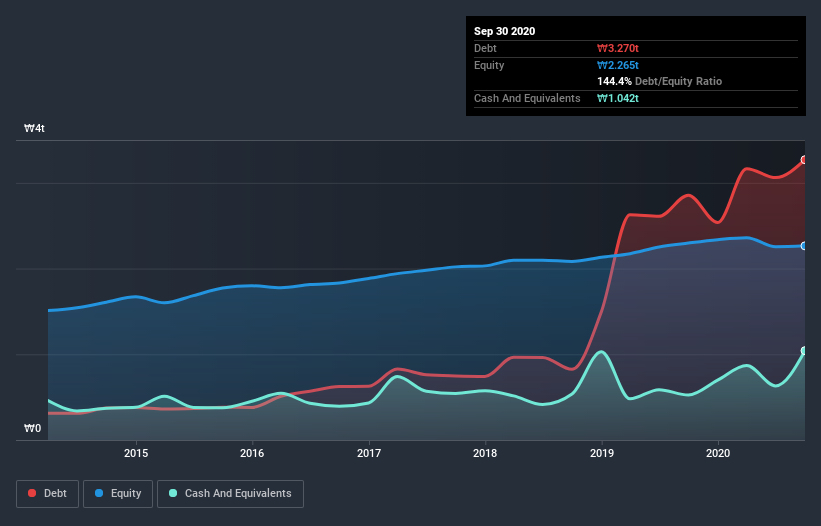Click the ₩3.270t debt value
The height and width of the screenshot is (526, 821).
tap(618, 48)
